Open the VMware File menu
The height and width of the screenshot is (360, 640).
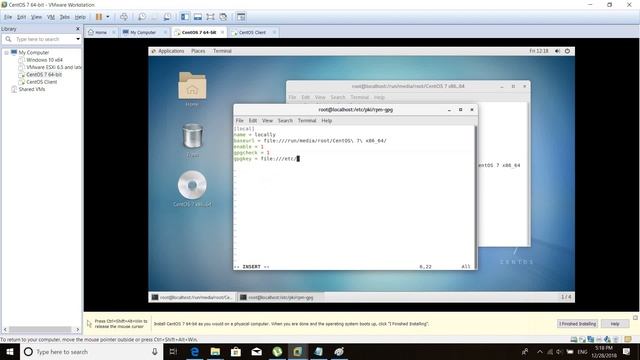click(8, 17)
